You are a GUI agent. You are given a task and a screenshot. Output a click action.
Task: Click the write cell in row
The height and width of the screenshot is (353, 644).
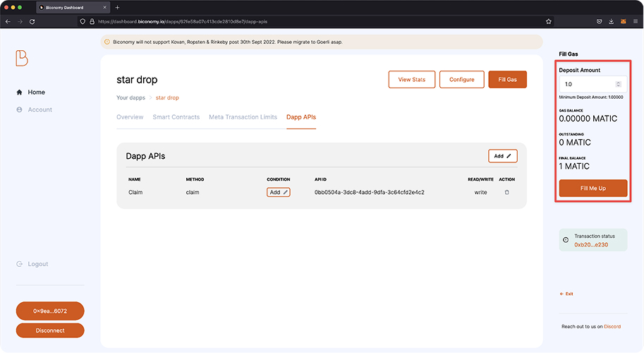coord(480,192)
